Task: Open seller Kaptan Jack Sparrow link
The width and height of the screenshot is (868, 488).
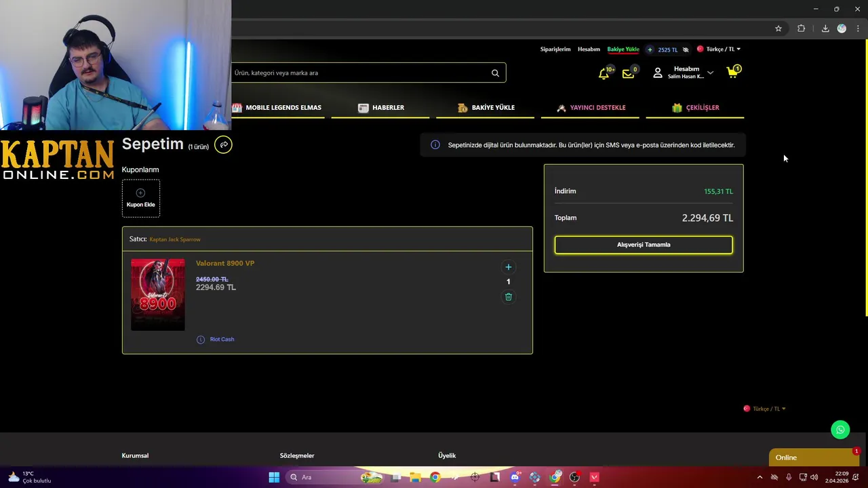Action: pyautogui.click(x=175, y=239)
